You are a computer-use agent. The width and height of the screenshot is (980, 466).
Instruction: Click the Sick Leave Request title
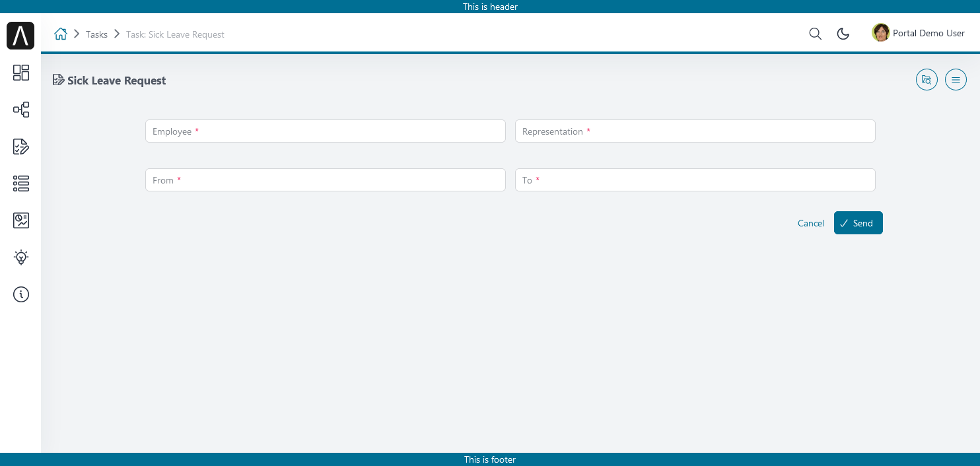[x=117, y=81]
